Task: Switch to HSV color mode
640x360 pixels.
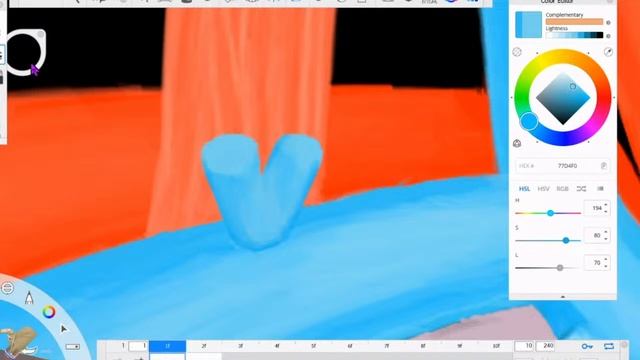Action: pos(543,189)
